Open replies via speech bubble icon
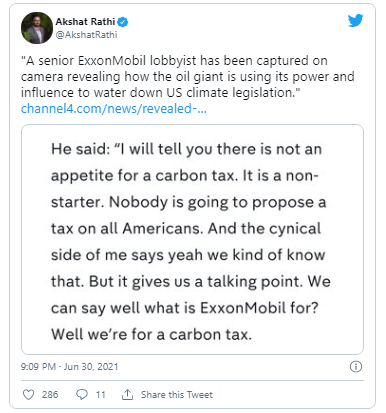The width and height of the screenshot is (386, 413). click(x=82, y=395)
